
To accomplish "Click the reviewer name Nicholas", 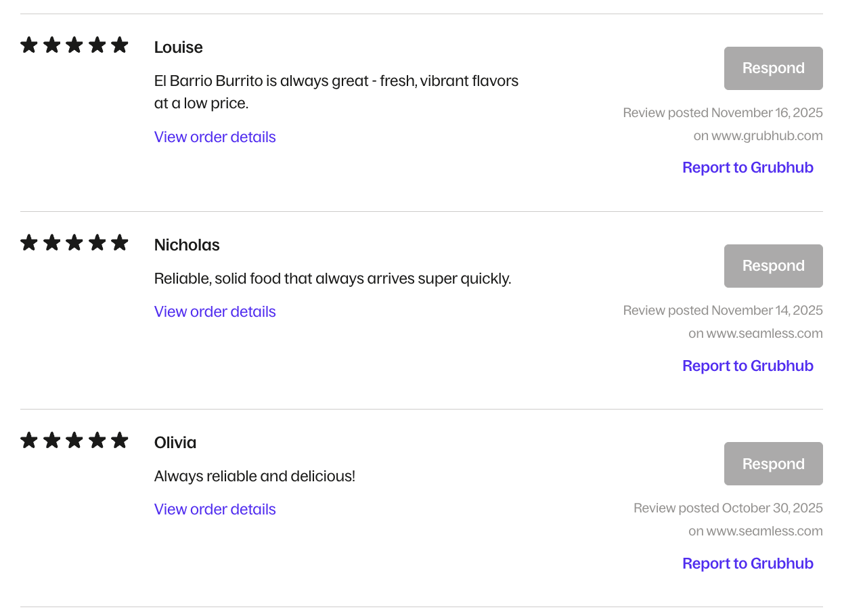I will (x=187, y=245).
